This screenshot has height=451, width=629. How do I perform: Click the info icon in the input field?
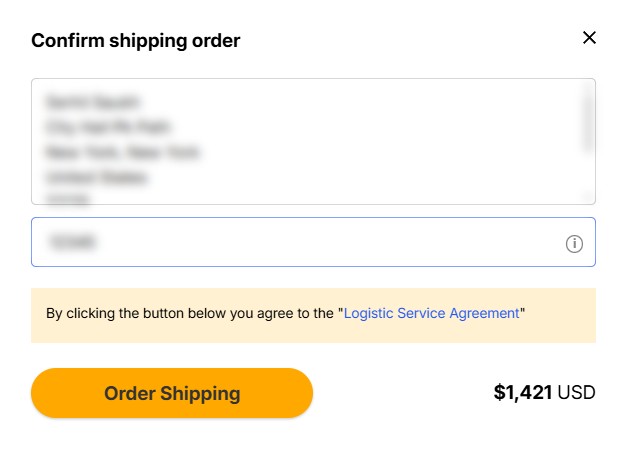(574, 244)
